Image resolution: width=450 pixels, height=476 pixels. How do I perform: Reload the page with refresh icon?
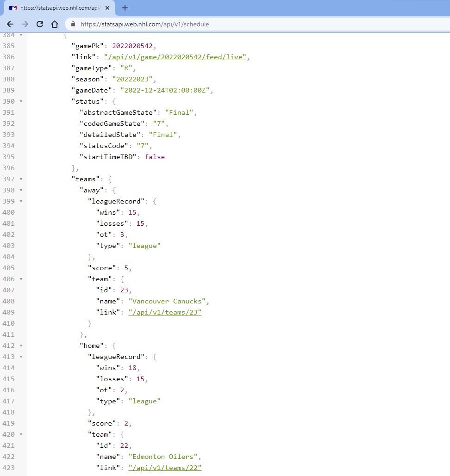[40, 24]
